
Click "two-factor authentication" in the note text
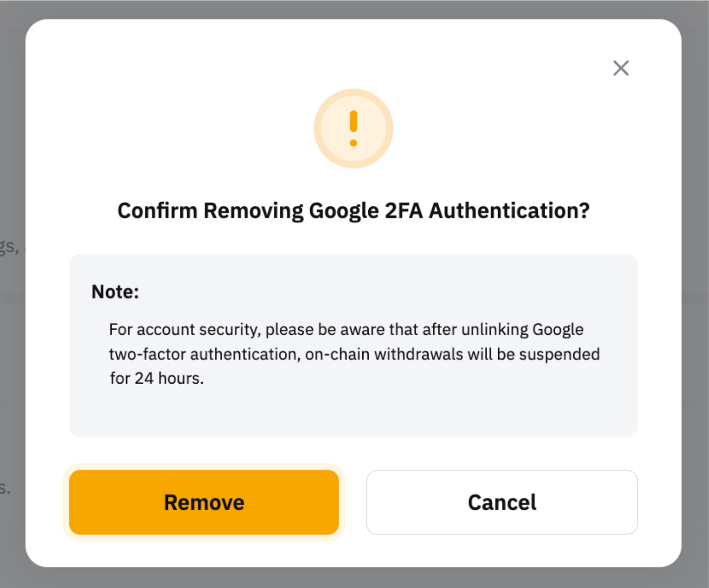coord(203,354)
